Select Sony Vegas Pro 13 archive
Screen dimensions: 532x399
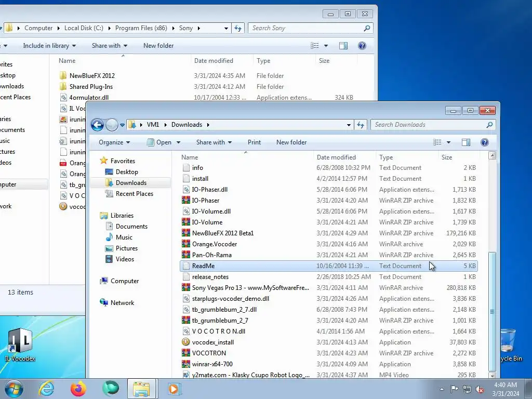(x=329, y=288)
